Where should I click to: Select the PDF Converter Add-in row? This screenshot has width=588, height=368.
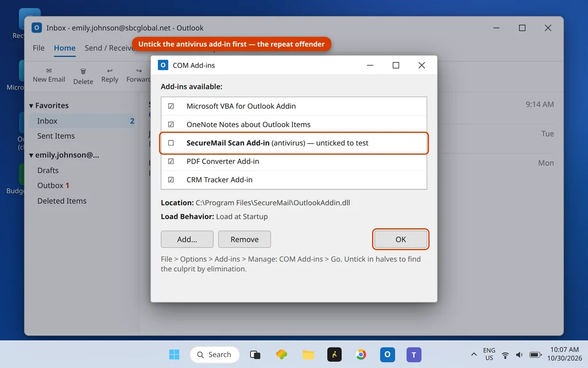tap(294, 162)
